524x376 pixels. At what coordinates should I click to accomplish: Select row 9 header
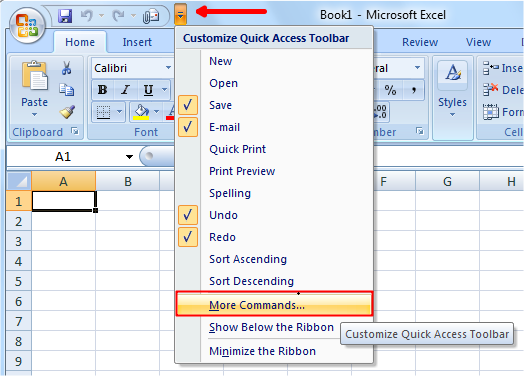pyautogui.click(x=19, y=361)
